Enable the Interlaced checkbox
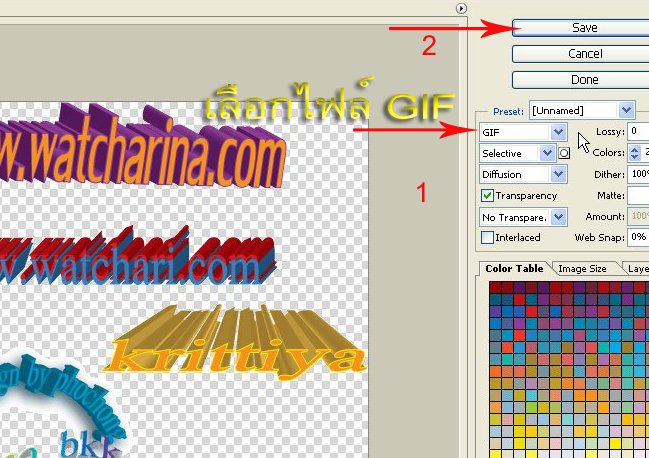 pyautogui.click(x=487, y=237)
